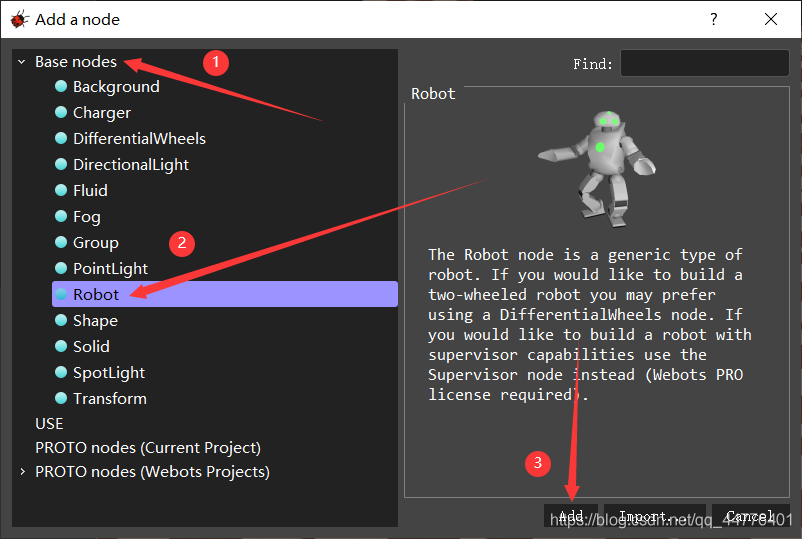Viewport: 802px width, 539px height.
Task: Select the Fluid node label
Action: [90, 191]
